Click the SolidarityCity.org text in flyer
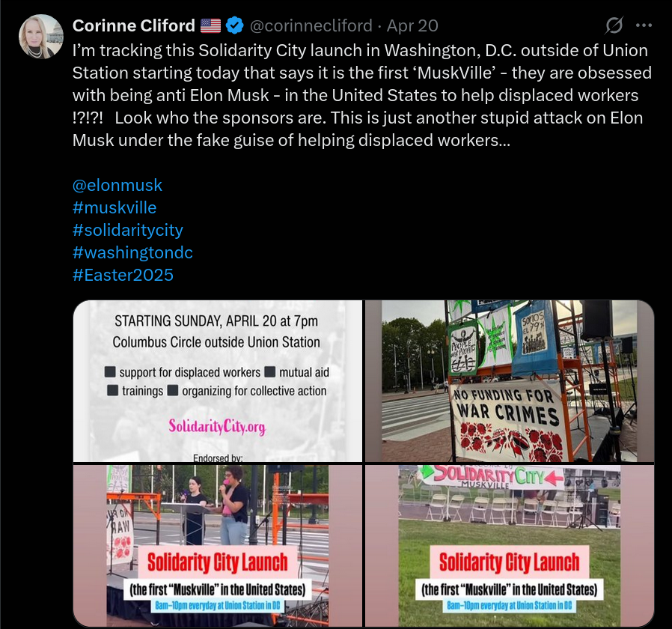The image size is (672, 629). (x=217, y=426)
